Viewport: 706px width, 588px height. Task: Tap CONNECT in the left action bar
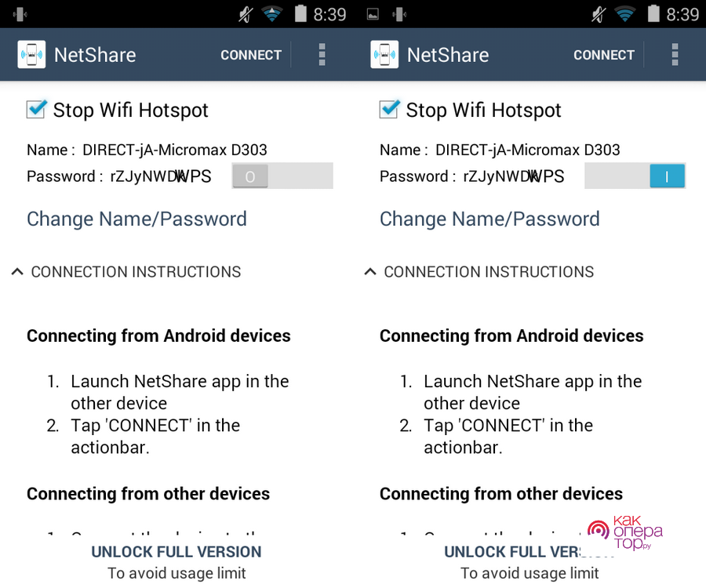[251, 55]
